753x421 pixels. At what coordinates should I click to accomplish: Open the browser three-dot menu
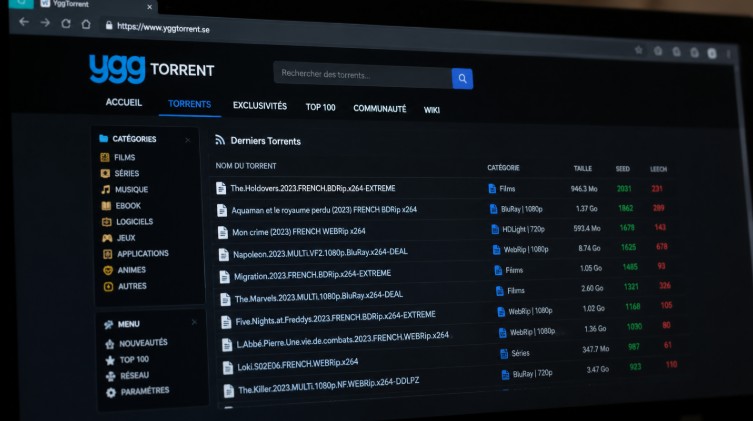coord(729,54)
